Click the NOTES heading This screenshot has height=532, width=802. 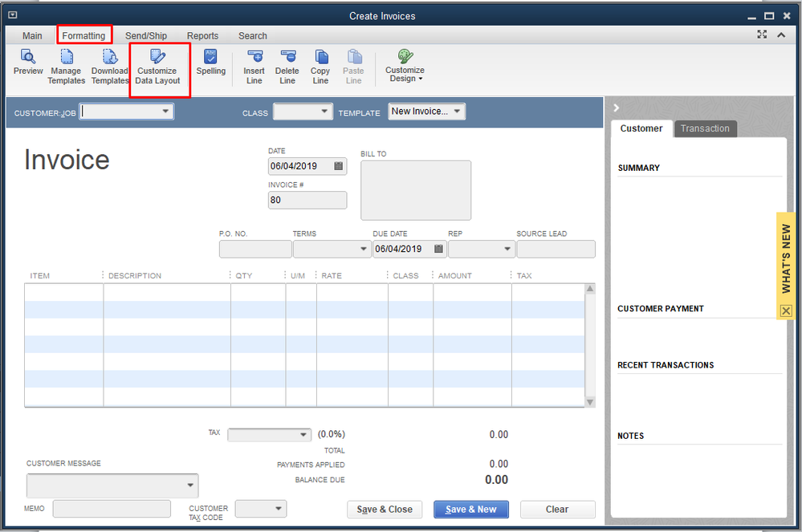point(631,436)
